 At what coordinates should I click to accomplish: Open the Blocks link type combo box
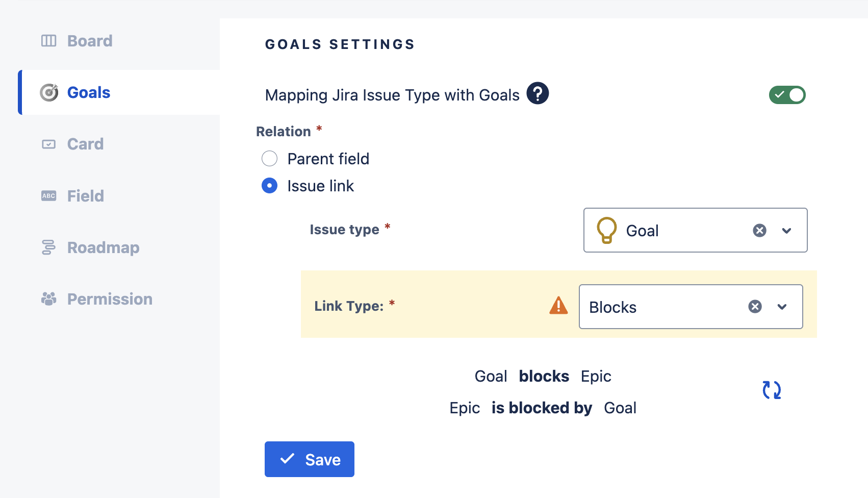[x=691, y=307]
